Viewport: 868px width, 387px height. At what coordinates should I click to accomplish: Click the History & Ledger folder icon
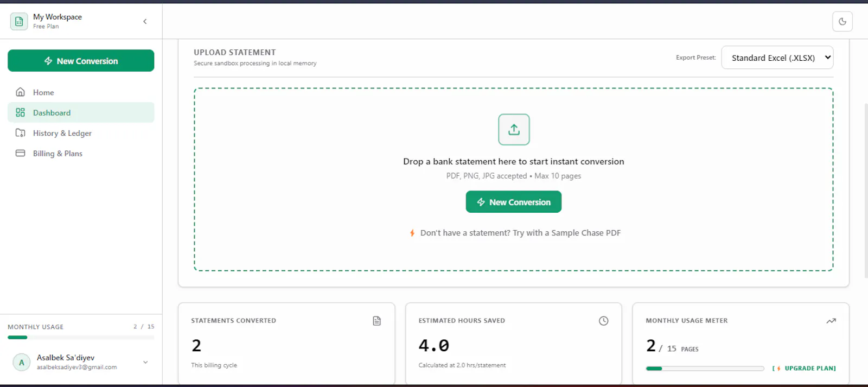pos(21,133)
